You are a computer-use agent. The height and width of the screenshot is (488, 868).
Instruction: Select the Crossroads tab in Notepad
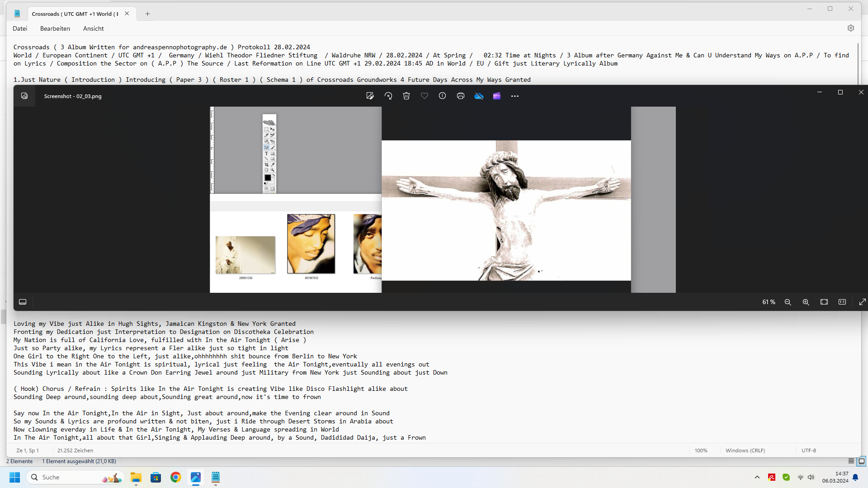click(75, 14)
